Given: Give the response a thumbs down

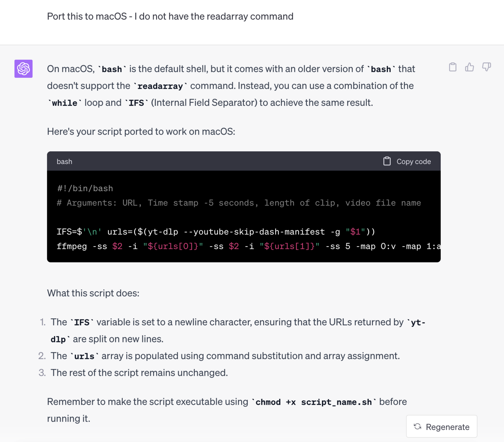Looking at the screenshot, I should click(x=486, y=67).
